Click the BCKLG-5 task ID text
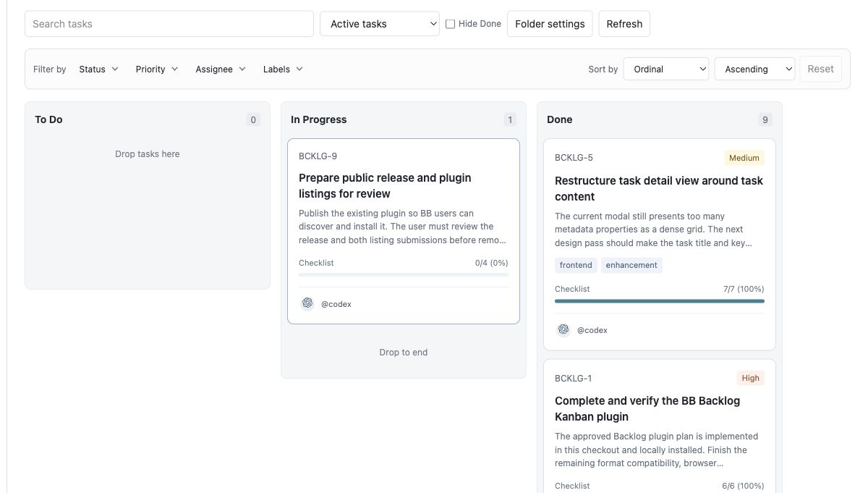The image size is (868, 493). pyautogui.click(x=574, y=158)
